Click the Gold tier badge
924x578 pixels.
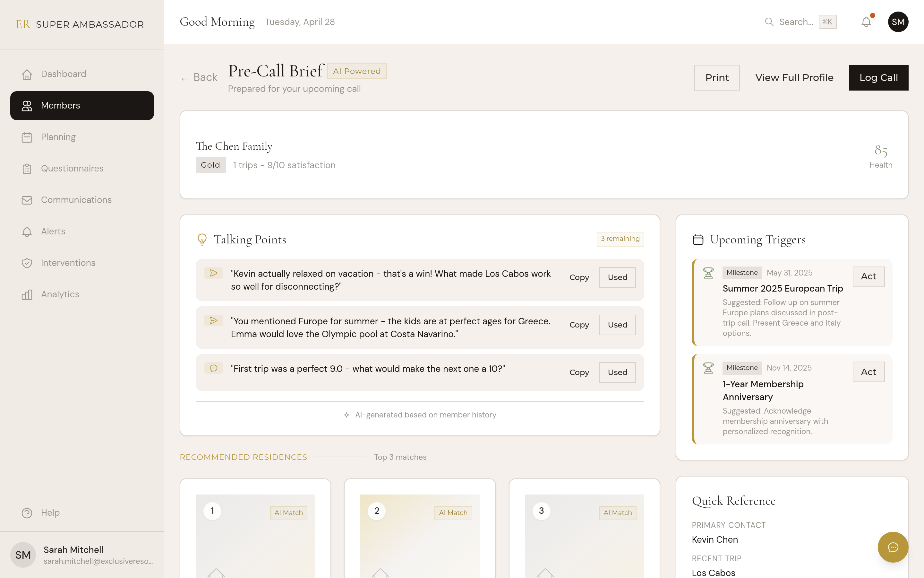tap(210, 165)
